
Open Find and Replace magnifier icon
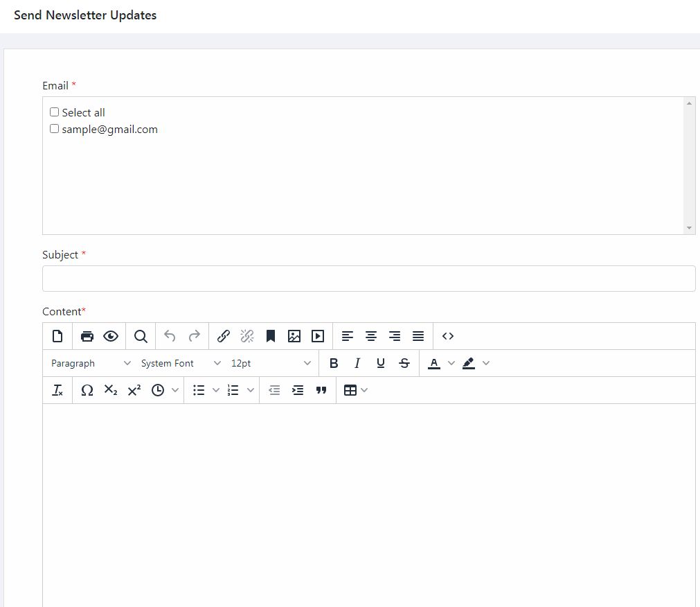click(141, 336)
